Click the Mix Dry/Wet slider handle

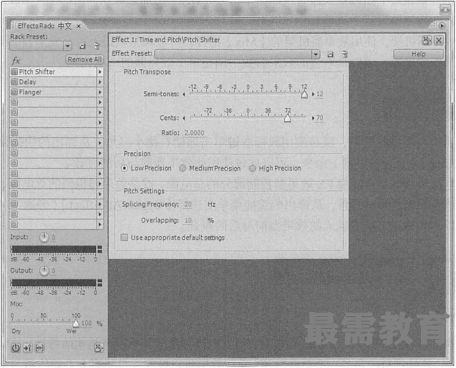[76, 324]
